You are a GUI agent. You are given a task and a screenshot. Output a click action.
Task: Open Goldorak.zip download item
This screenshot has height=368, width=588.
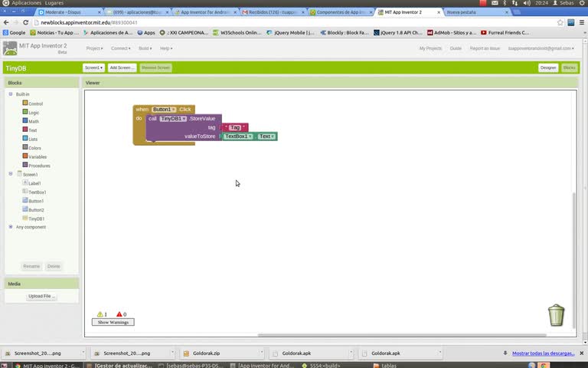coord(222,353)
